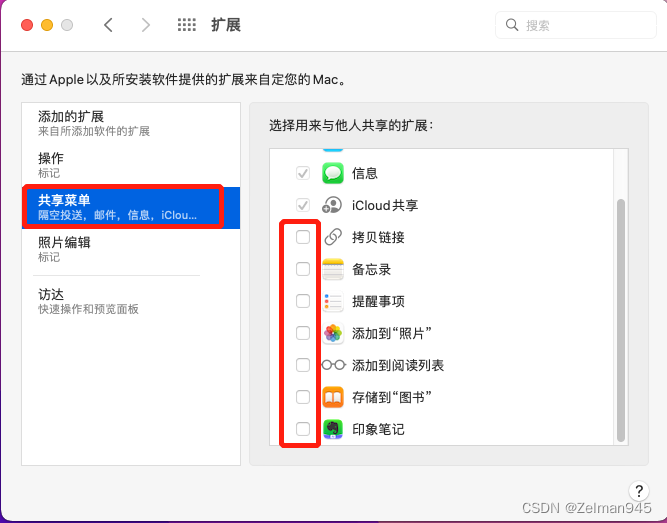
Task: Enable the 添加到“照片” checkbox
Action: point(303,333)
